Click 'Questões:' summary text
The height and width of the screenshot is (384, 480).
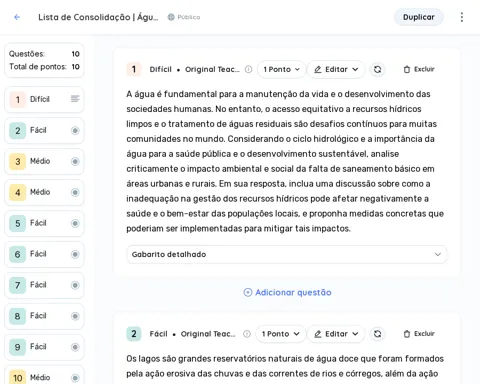click(27, 54)
